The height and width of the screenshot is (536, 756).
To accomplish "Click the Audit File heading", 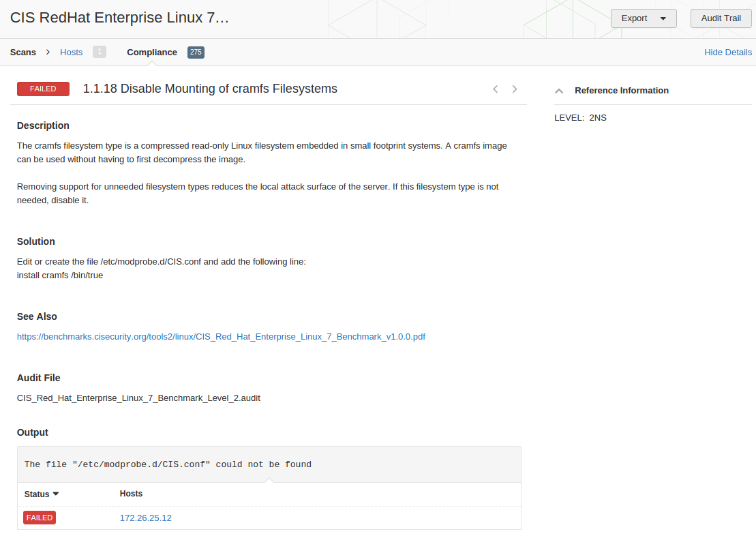I will (39, 378).
